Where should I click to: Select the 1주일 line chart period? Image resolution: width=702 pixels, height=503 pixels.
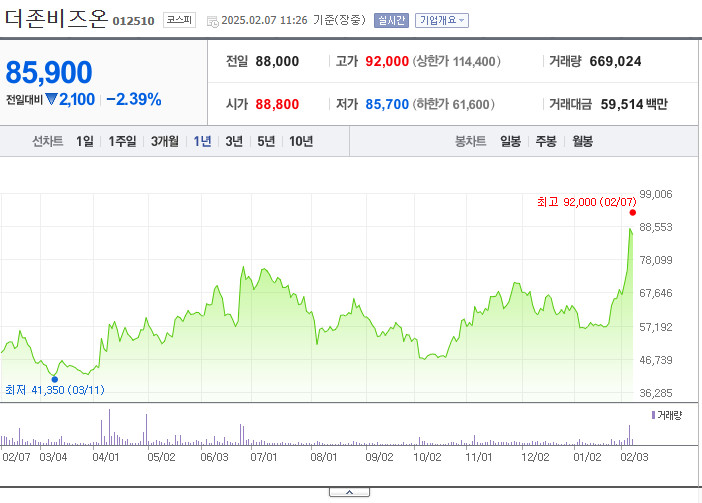(x=122, y=141)
